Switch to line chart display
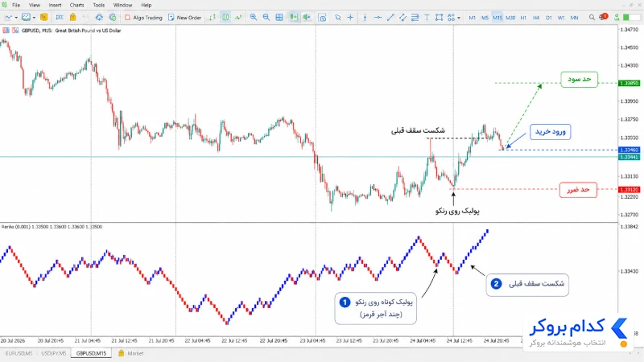Image resolution: width=644 pixels, height=362 pixels. pos(238,17)
